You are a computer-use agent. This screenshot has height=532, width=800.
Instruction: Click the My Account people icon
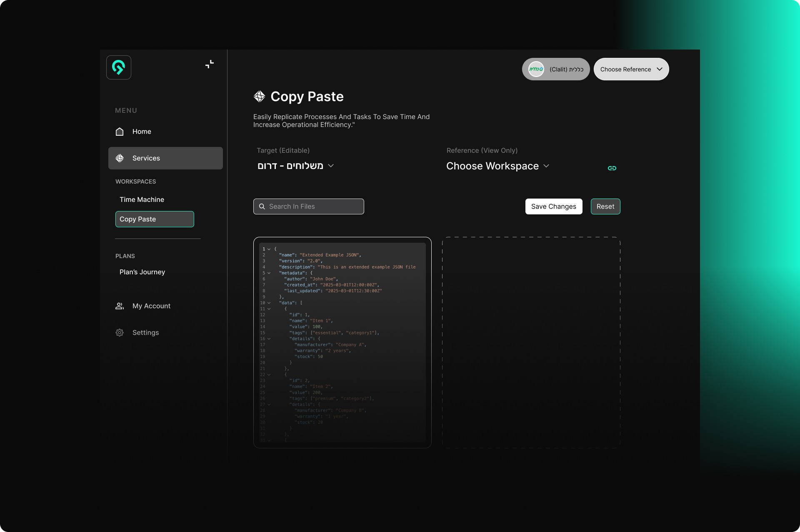point(120,306)
